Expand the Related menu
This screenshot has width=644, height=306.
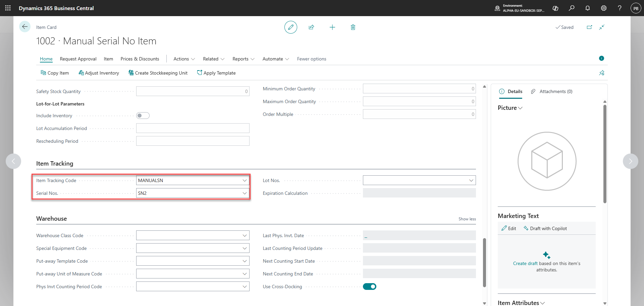coord(214,59)
